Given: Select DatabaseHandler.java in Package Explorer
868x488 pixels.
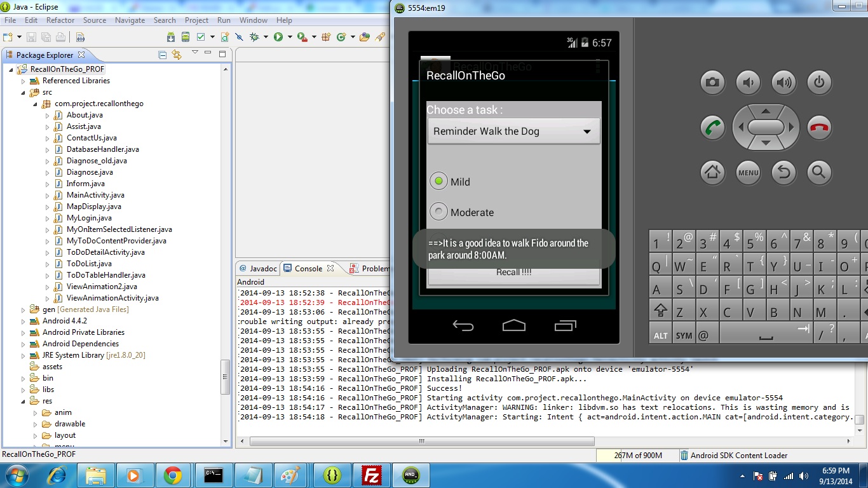Looking at the screenshot, I should pos(102,149).
